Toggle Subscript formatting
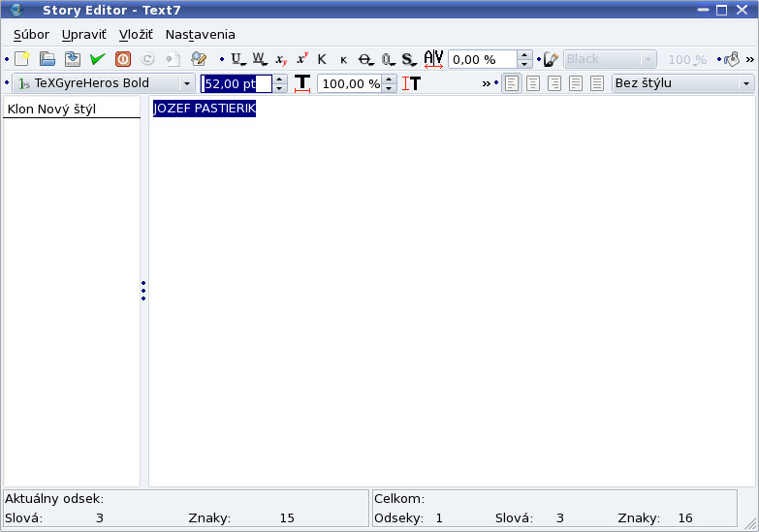Screen dimensions: 759x532 point(280,59)
